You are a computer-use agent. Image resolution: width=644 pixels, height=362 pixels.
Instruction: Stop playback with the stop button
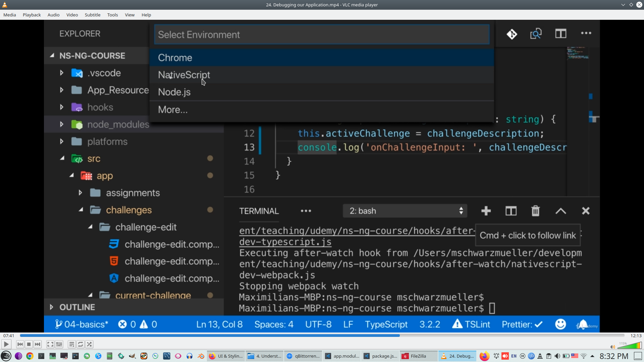[29, 344]
